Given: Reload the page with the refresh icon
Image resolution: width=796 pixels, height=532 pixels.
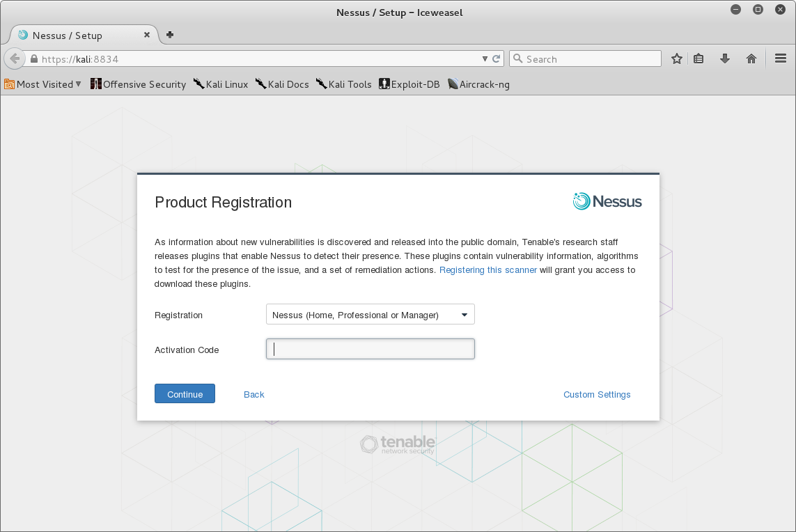Looking at the screenshot, I should [497, 59].
